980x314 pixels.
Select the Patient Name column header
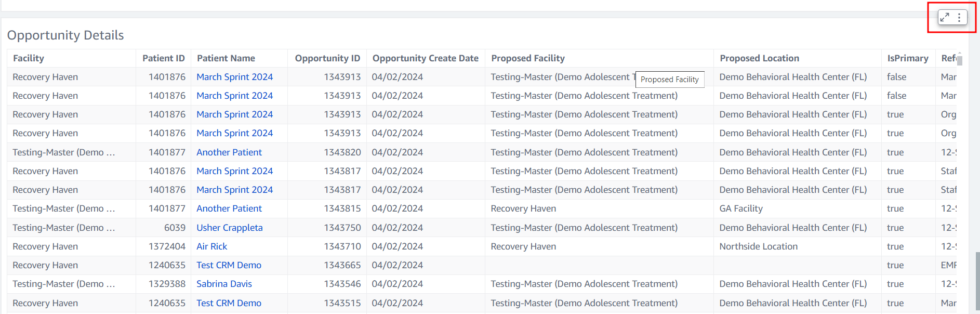226,58
